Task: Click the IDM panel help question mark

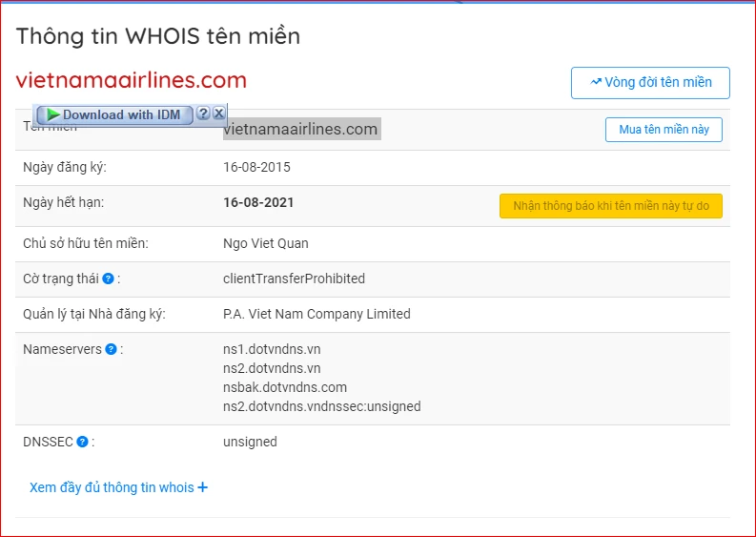Action: (x=203, y=114)
